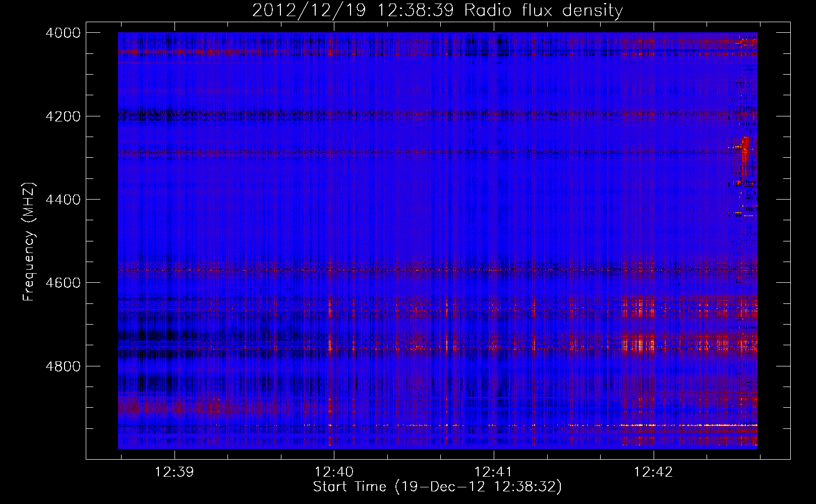Click the "Start Time (19-Dec-12 12:38:32)" axis label
Image resolution: width=816 pixels, height=504 pixels.
[x=437, y=487]
